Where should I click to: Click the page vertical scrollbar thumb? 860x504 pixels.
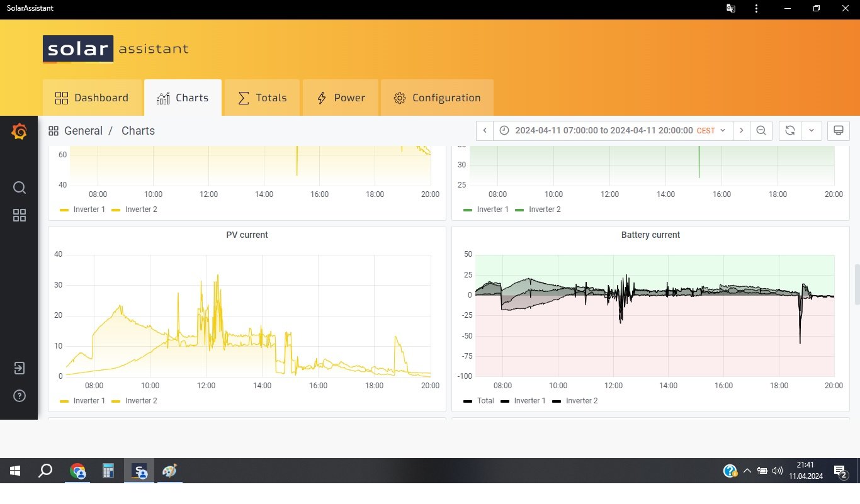point(856,284)
